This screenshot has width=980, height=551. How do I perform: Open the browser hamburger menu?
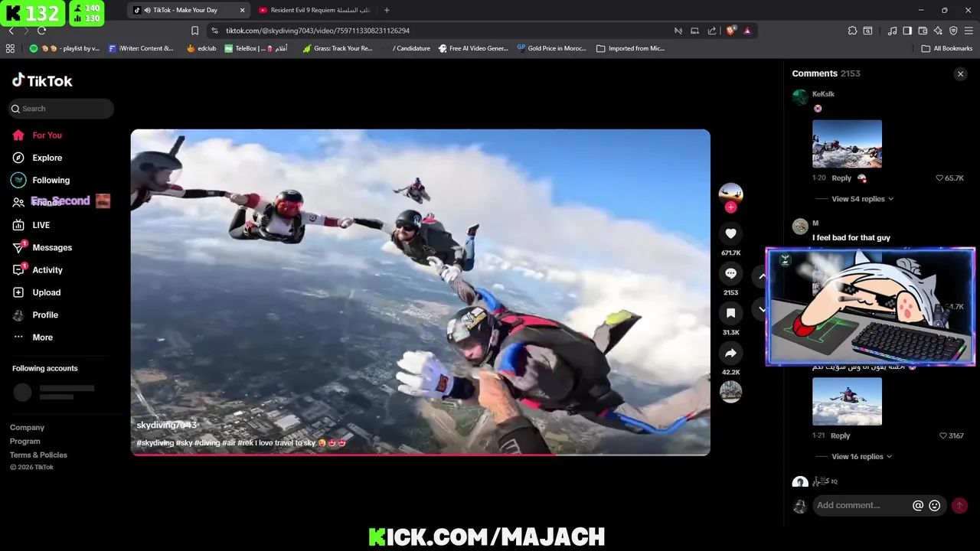pos(969,31)
